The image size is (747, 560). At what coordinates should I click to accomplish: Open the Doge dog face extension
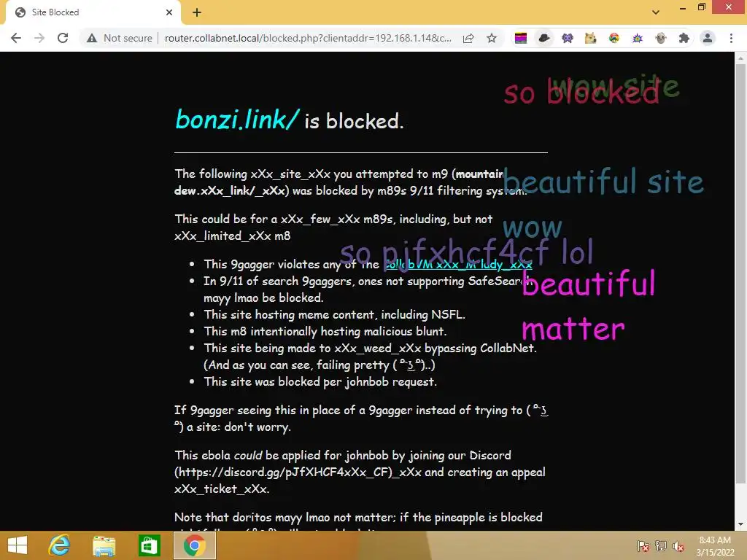point(591,38)
